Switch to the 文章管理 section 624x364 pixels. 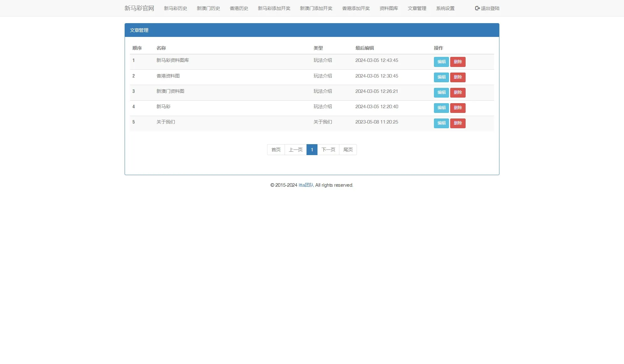click(417, 8)
